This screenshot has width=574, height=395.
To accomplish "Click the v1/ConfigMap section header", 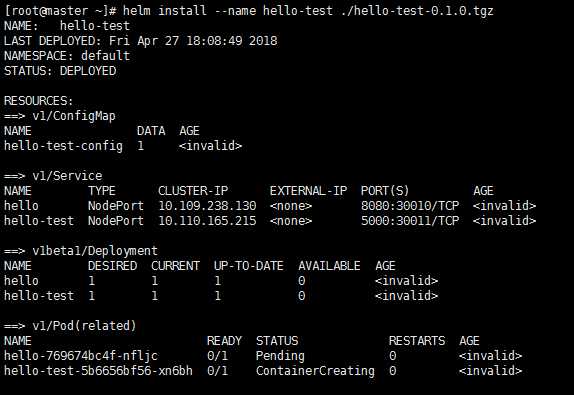I will click(60, 116).
